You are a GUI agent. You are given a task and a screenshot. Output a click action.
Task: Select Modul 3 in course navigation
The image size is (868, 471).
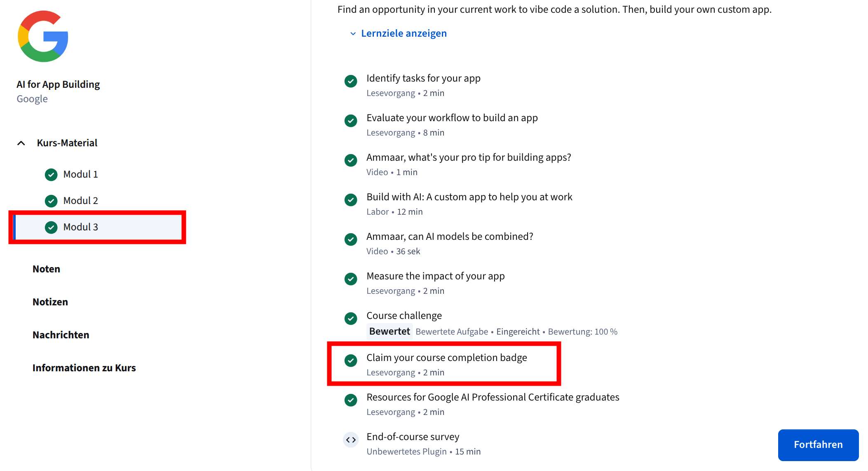81,227
